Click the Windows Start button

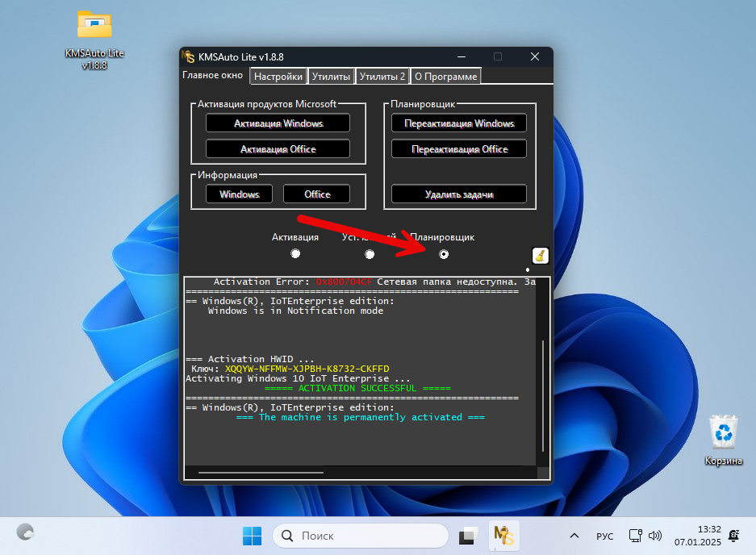(253, 536)
